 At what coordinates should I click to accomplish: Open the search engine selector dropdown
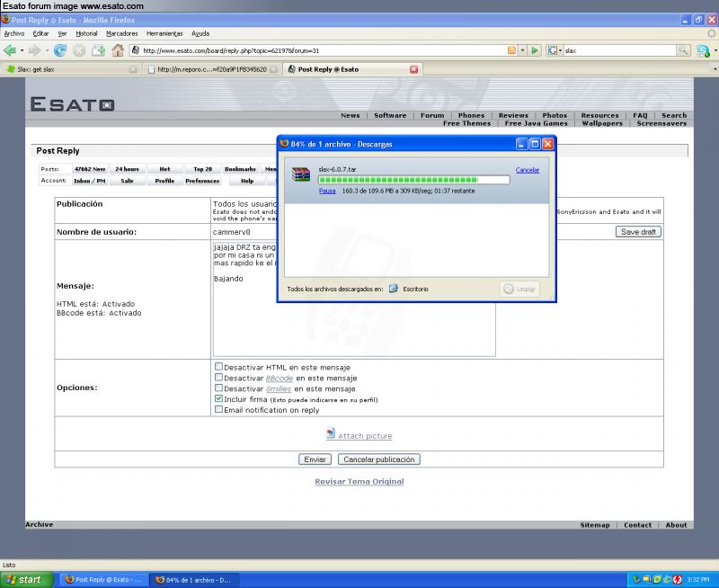559,50
